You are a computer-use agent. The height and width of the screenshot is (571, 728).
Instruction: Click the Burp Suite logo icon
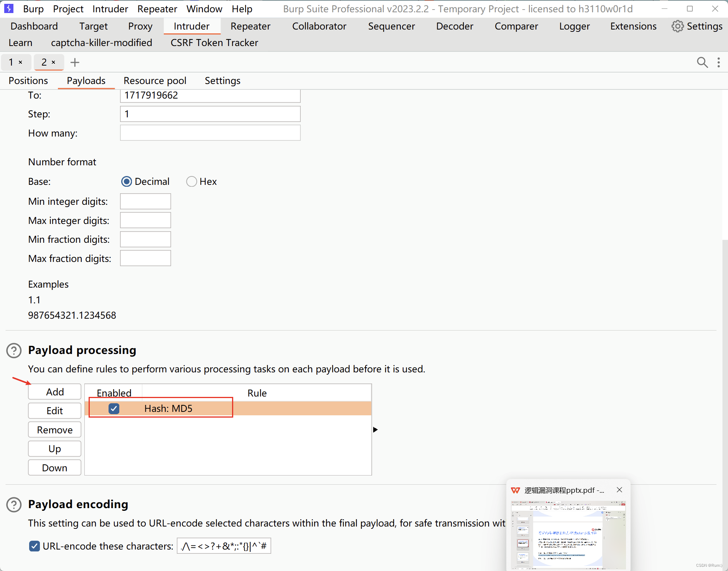coord(8,8)
